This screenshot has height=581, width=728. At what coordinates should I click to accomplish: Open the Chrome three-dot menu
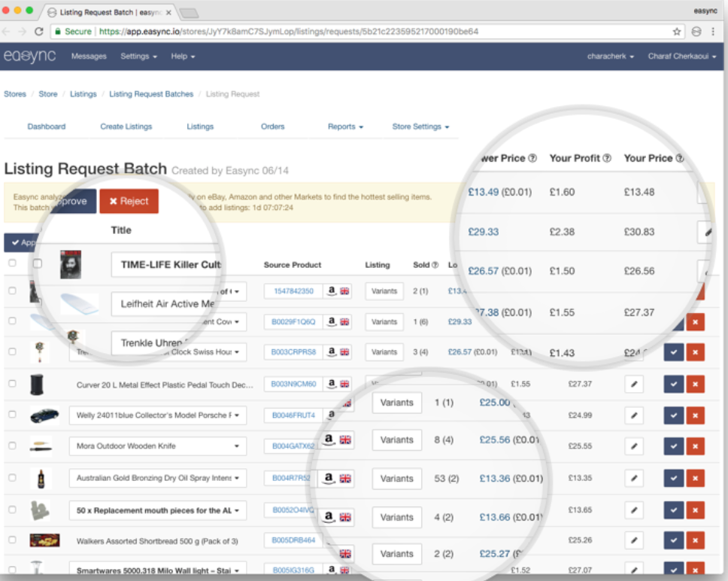(713, 32)
